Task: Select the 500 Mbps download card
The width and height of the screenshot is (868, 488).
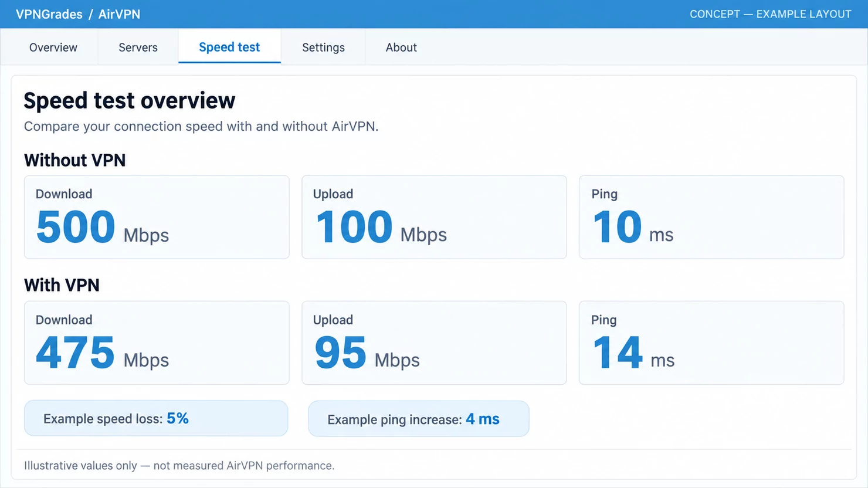Action: click(157, 217)
